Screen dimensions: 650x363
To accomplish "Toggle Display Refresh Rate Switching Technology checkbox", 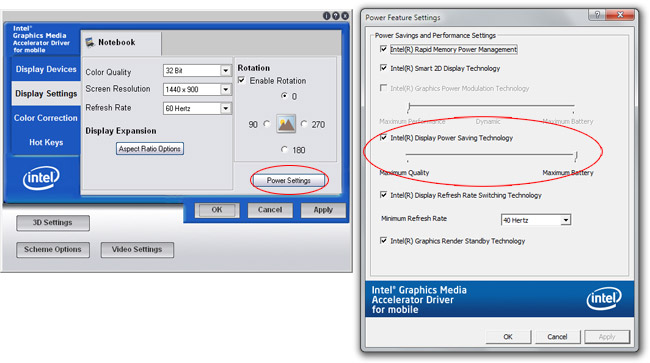I will tap(383, 194).
